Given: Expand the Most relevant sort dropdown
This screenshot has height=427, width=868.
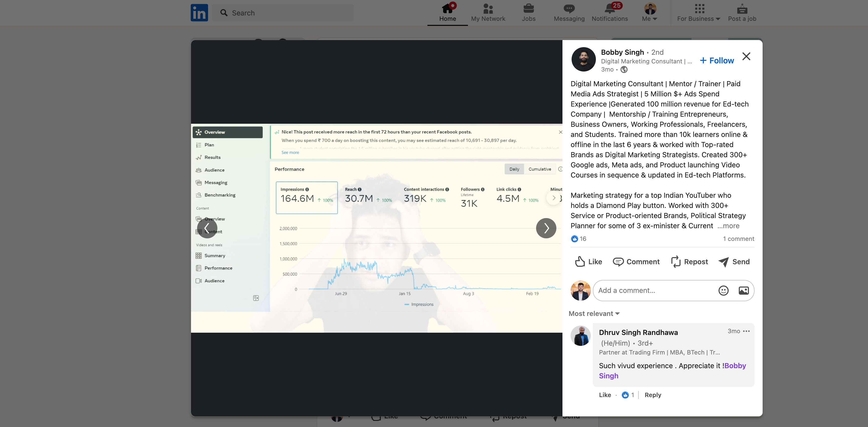Looking at the screenshot, I should [594, 314].
